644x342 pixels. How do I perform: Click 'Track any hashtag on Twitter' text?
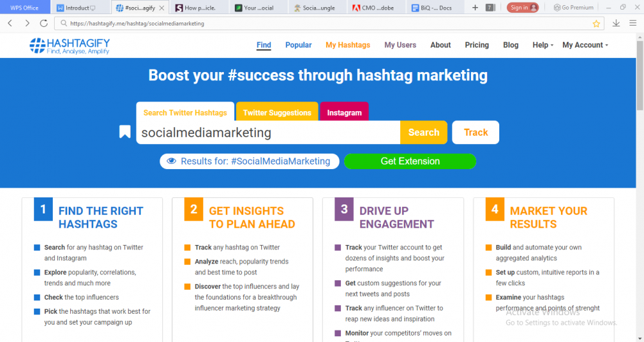(237, 247)
